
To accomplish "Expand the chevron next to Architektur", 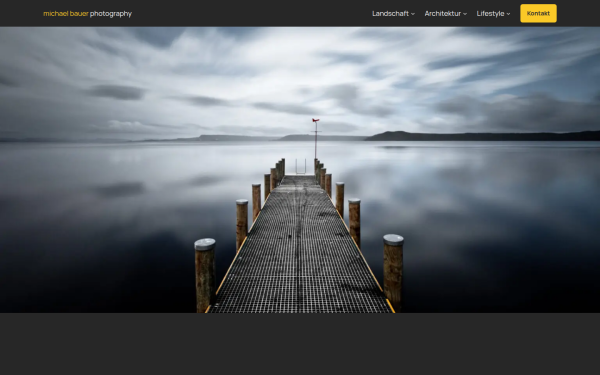I will coord(465,14).
